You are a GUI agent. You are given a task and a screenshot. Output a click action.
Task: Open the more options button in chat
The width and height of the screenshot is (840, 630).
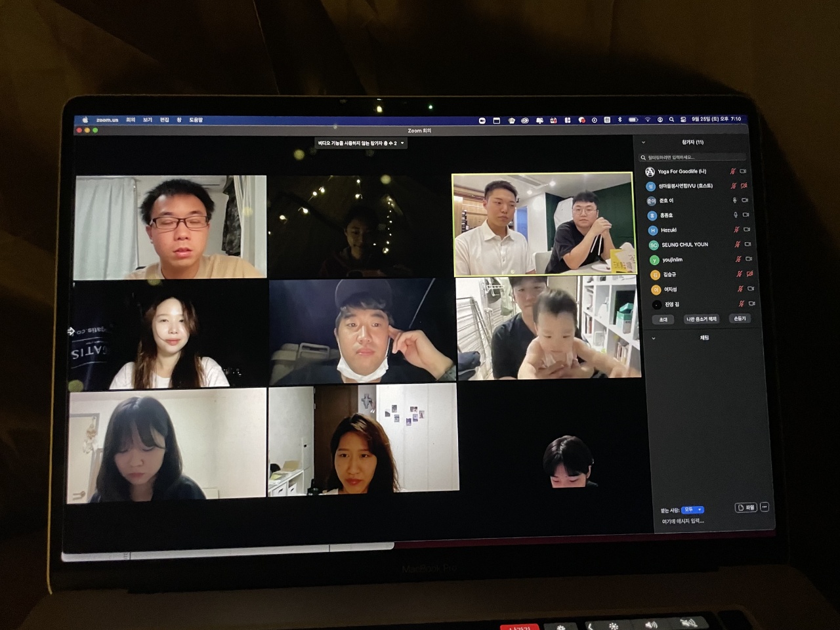pos(765,507)
